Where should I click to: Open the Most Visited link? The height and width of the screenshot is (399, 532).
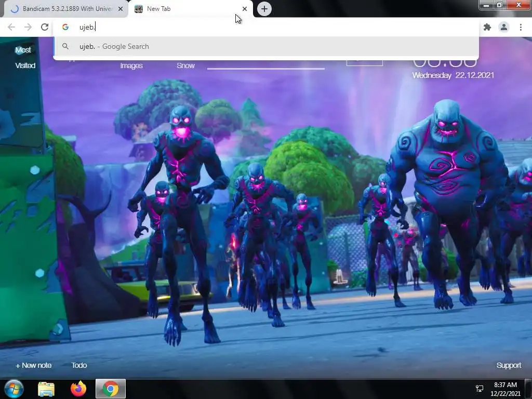[x=25, y=58]
